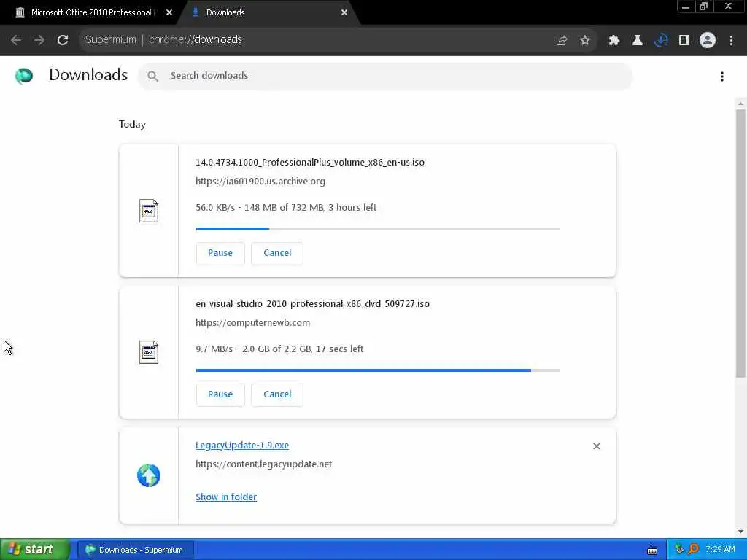The width and height of the screenshot is (747, 560).
Task: Open the Windows start button
Action: pos(35,550)
